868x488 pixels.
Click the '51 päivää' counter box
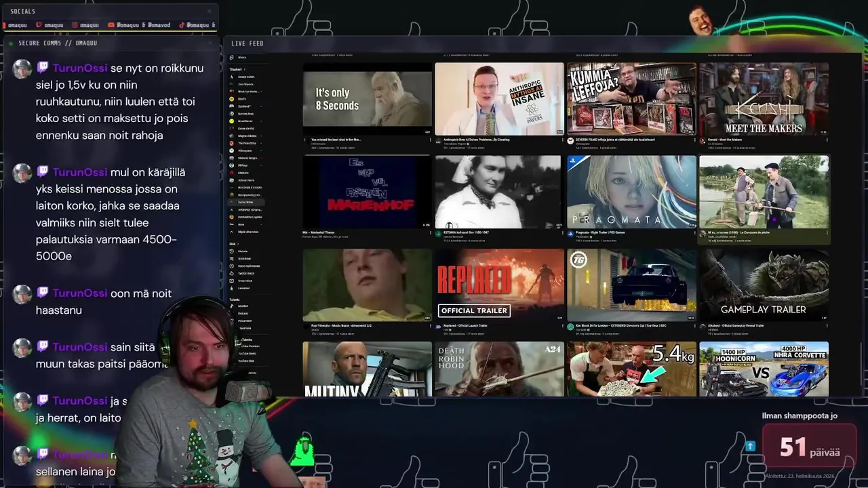809,447
